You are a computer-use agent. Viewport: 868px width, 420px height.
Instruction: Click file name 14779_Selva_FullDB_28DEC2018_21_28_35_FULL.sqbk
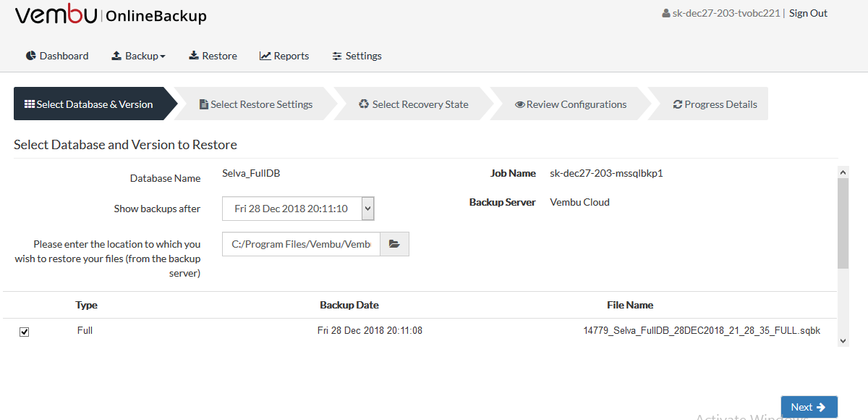tap(702, 330)
